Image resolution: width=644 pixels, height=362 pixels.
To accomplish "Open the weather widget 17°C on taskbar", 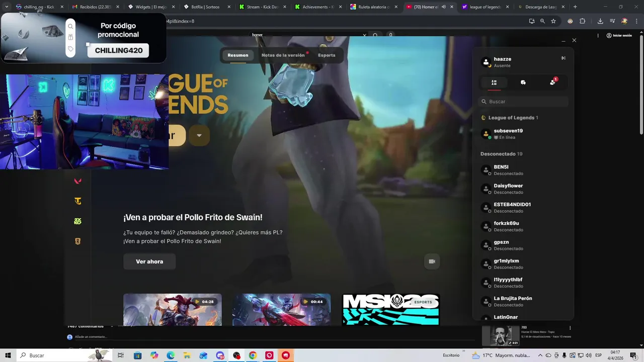I will pyautogui.click(x=501, y=355).
